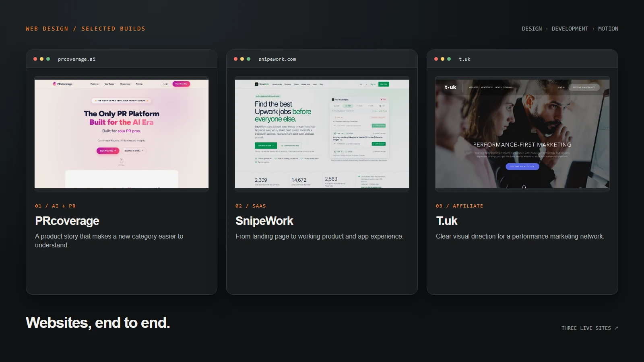644x362 pixels.
Task: Click the grey header Become an Affiliate button in the t.uk preview
Action: point(584,87)
